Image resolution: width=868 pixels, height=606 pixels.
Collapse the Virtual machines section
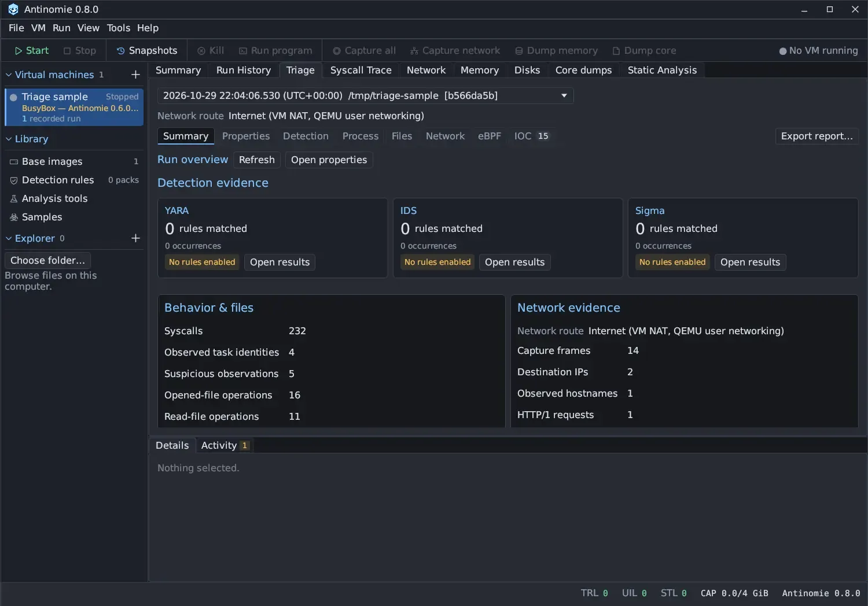tap(9, 75)
